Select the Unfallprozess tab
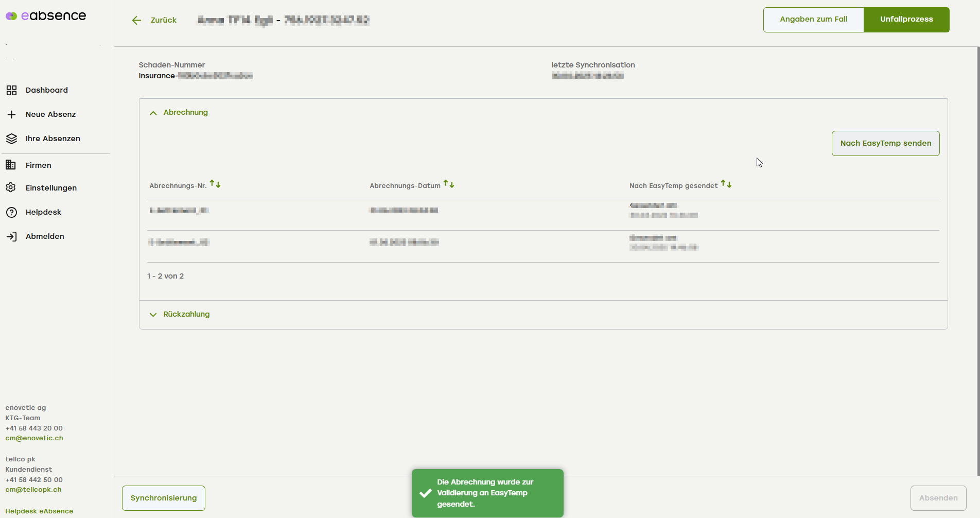 tap(906, 20)
